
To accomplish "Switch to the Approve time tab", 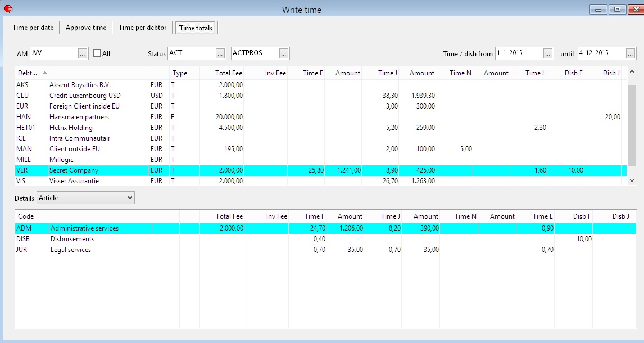I will point(85,28).
